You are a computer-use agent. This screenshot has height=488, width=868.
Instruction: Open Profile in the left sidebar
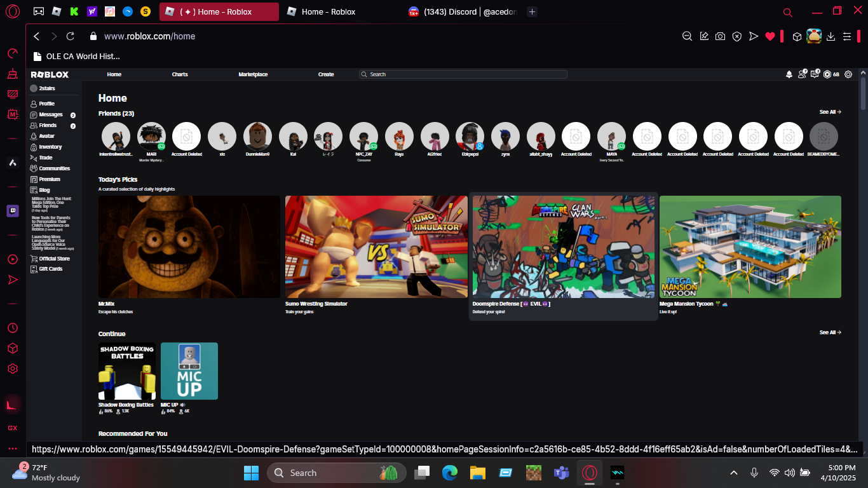[47, 104]
